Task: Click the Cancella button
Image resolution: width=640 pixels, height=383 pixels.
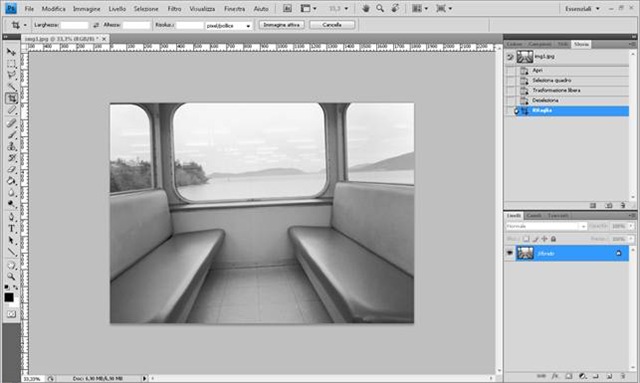Action: (x=332, y=25)
